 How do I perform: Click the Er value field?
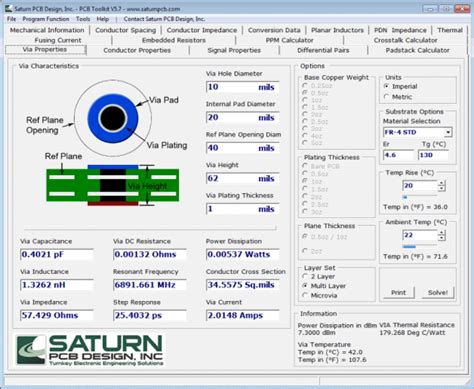[398, 155]
